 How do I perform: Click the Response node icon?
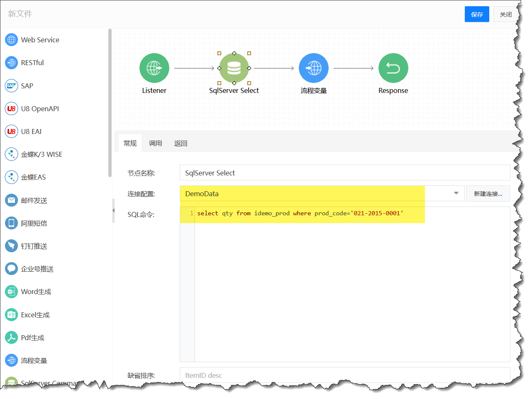point(393,68)
